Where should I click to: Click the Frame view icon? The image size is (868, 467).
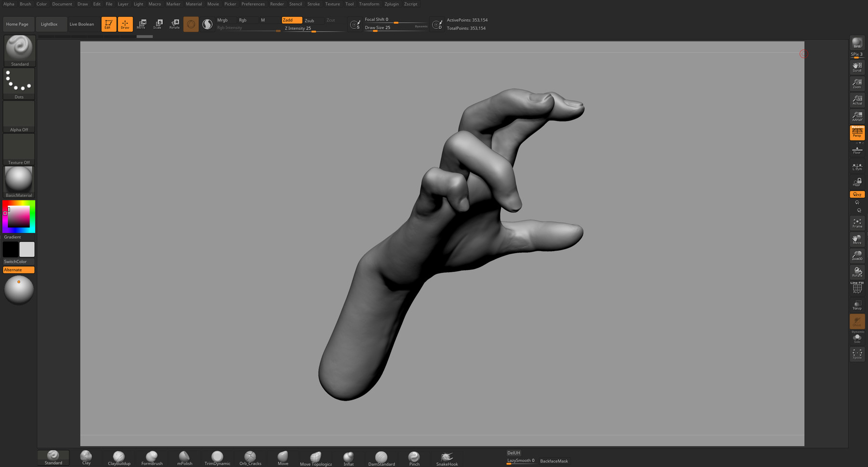click(x=857, y=223)
